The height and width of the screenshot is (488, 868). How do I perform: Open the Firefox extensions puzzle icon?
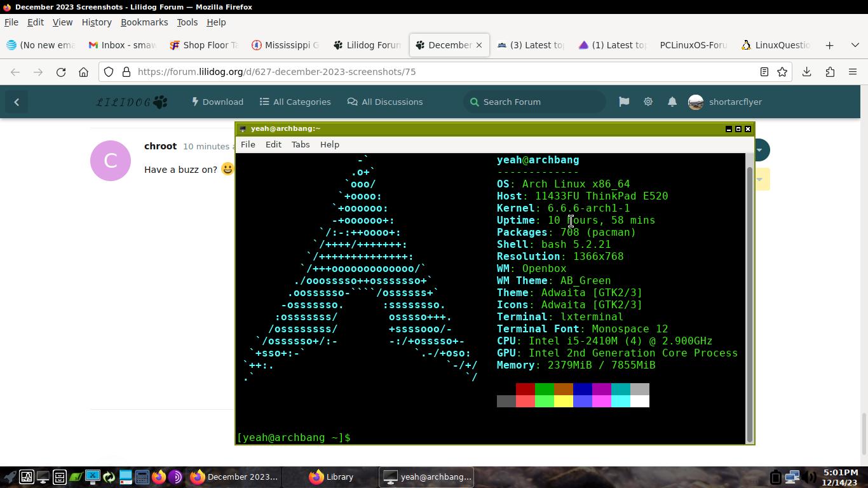coord(830,72)
